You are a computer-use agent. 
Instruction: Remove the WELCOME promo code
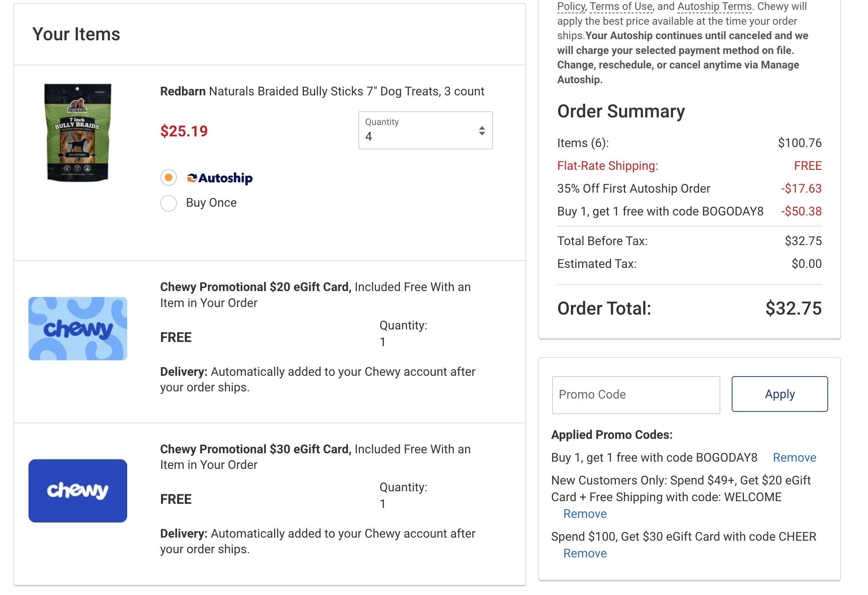tap(585, 514)
